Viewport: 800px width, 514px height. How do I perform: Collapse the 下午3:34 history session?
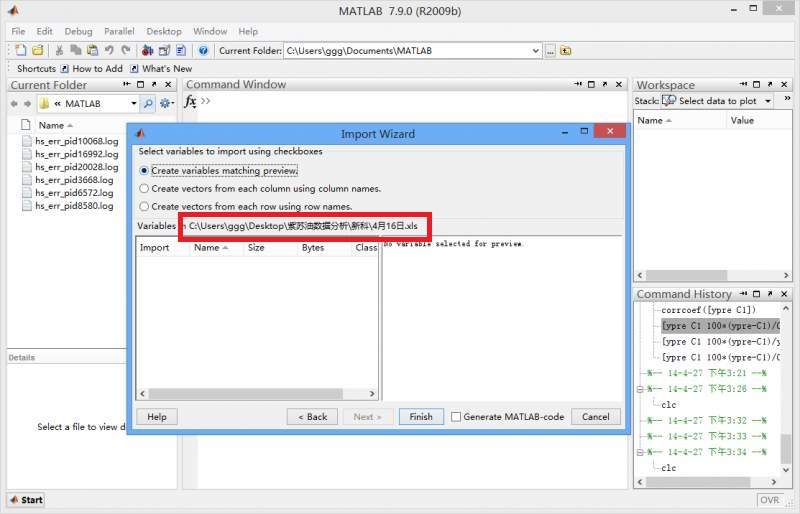640,452
